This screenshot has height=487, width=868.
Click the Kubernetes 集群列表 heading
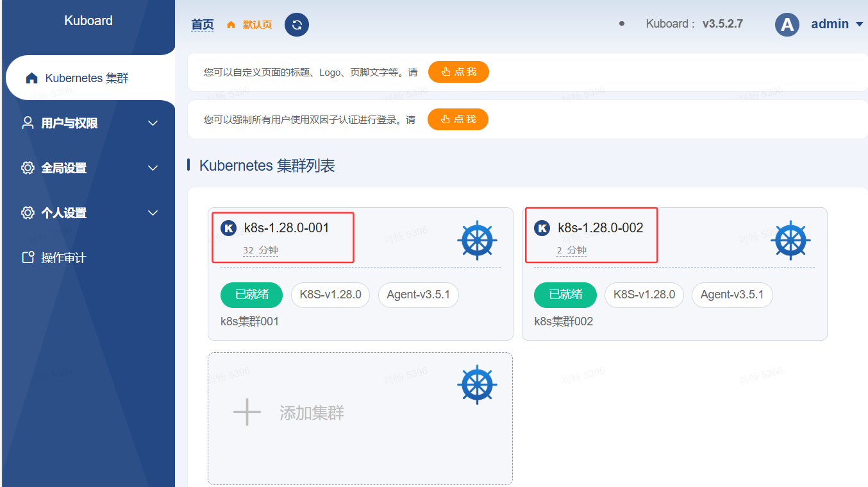click(267, 166)
